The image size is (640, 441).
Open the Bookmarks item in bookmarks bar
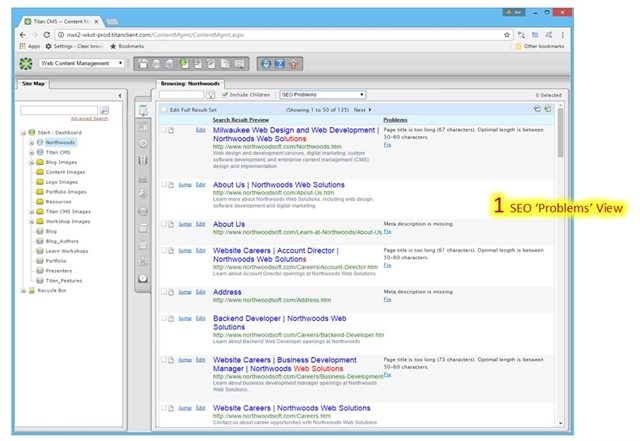click(127, 46)
